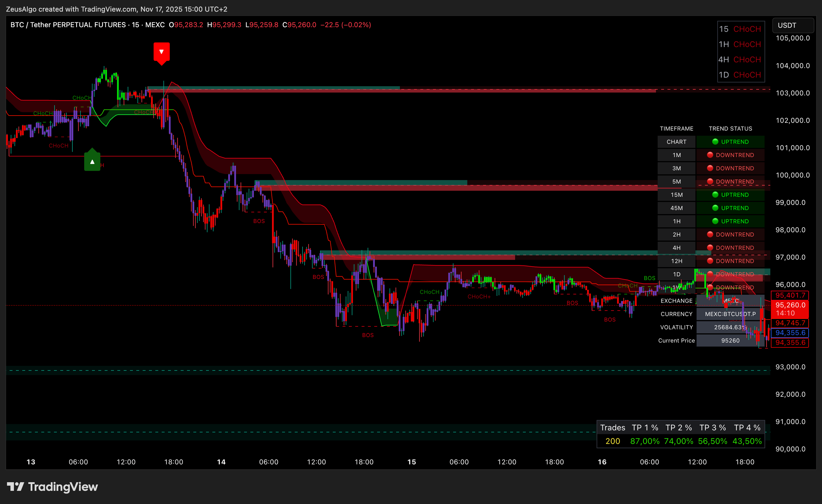822x504 pixels.
Task: Click the green dot in 45M trend row
Action: tap(715, 208)
